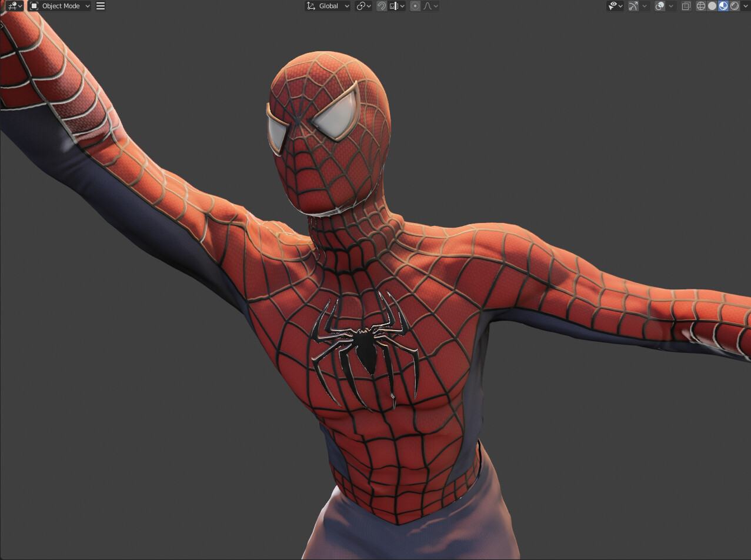Toggle X-ray mode
Screen dimensions: 751x560
(686, 6)
